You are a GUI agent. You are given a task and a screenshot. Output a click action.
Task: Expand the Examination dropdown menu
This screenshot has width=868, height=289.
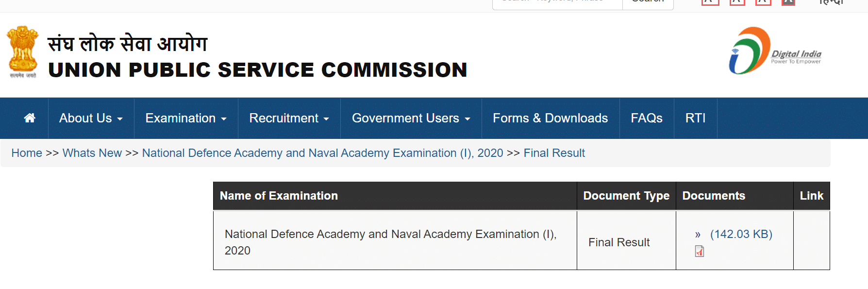(186, 118)
